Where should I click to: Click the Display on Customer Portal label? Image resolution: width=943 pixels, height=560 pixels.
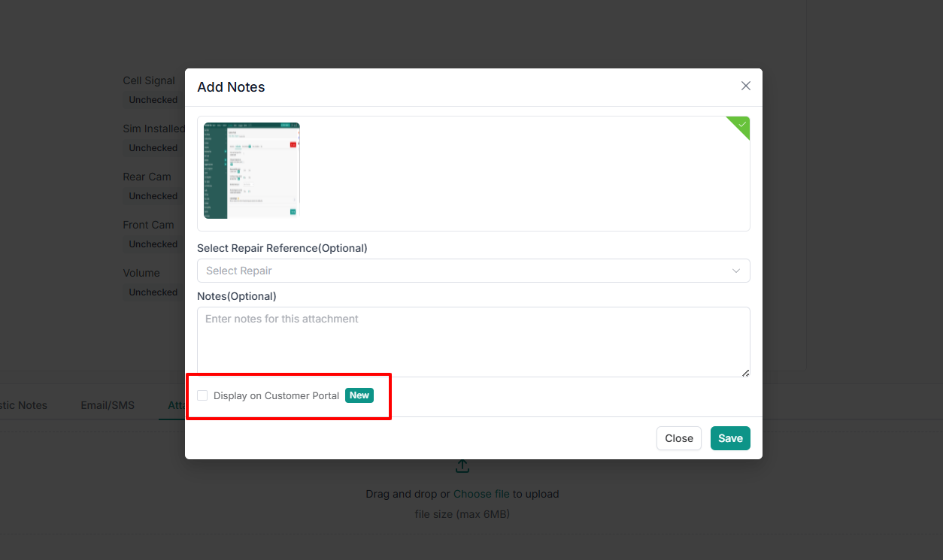pyautogui.click(x=276, y=395)
